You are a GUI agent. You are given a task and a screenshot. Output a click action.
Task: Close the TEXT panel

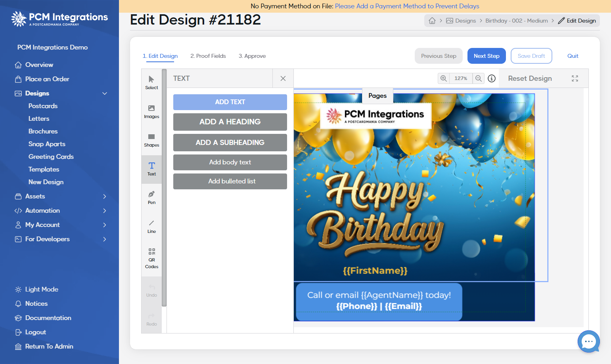[x=283, y=78]
